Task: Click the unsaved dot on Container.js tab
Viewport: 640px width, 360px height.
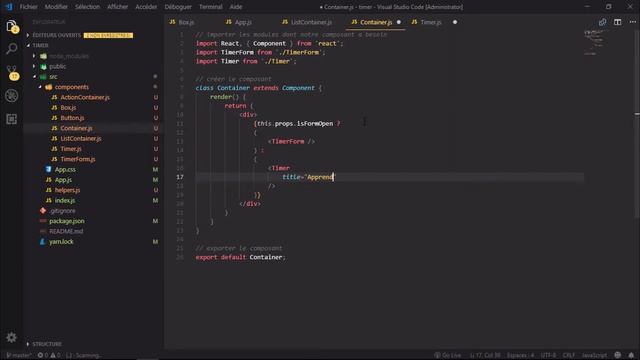Action: pyautogui.click(x=399, y=22)
